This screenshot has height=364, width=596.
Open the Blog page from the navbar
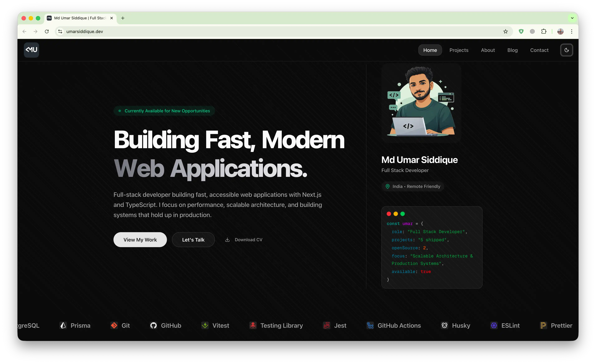(x=513, y=50)
